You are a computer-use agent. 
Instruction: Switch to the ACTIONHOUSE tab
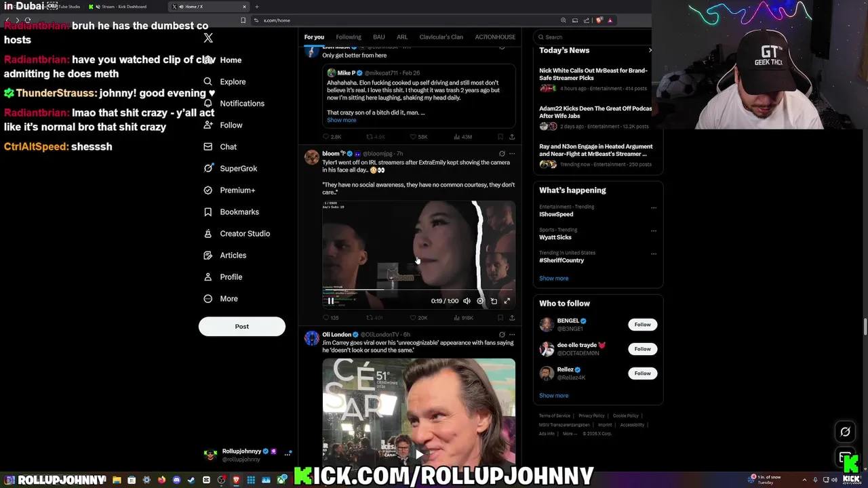pyautogui.click(x=495, y=37)
